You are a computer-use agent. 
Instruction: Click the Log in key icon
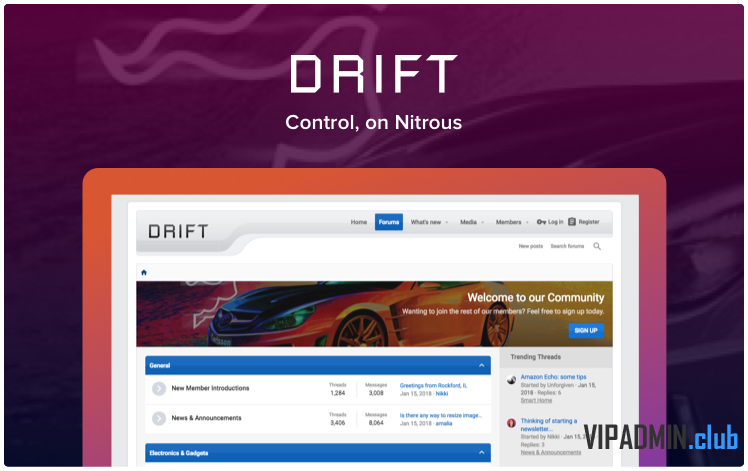[541, 222]
